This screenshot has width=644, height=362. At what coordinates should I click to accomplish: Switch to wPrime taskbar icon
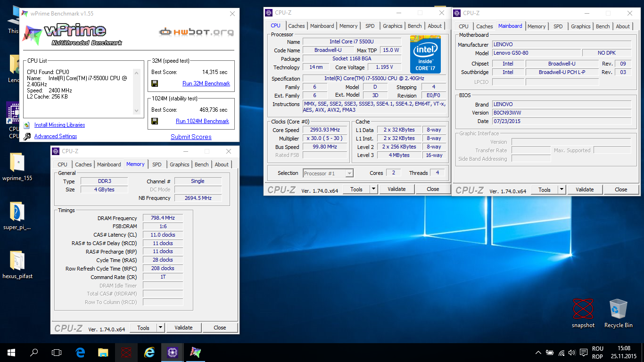(195, 353)
